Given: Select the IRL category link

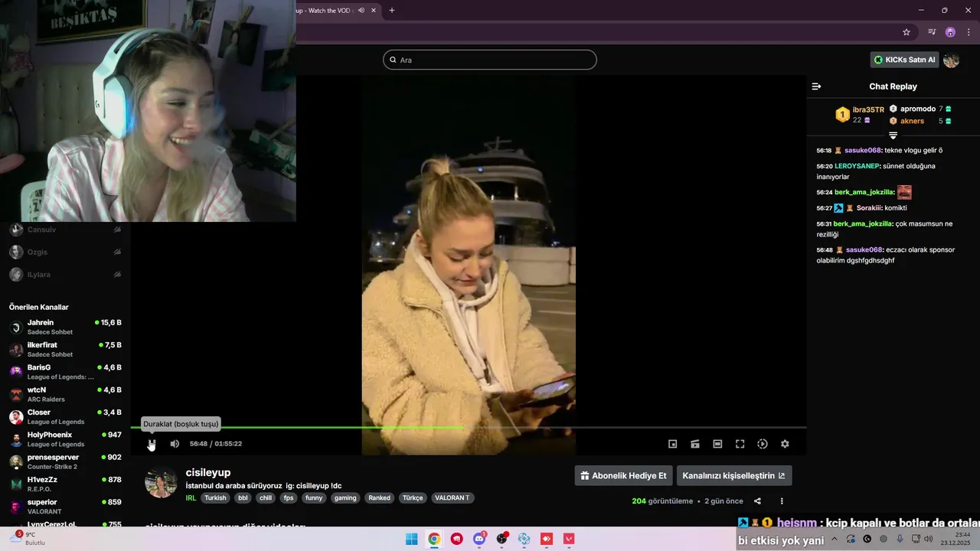Looking at the screenshot, I should pos(191,497).
